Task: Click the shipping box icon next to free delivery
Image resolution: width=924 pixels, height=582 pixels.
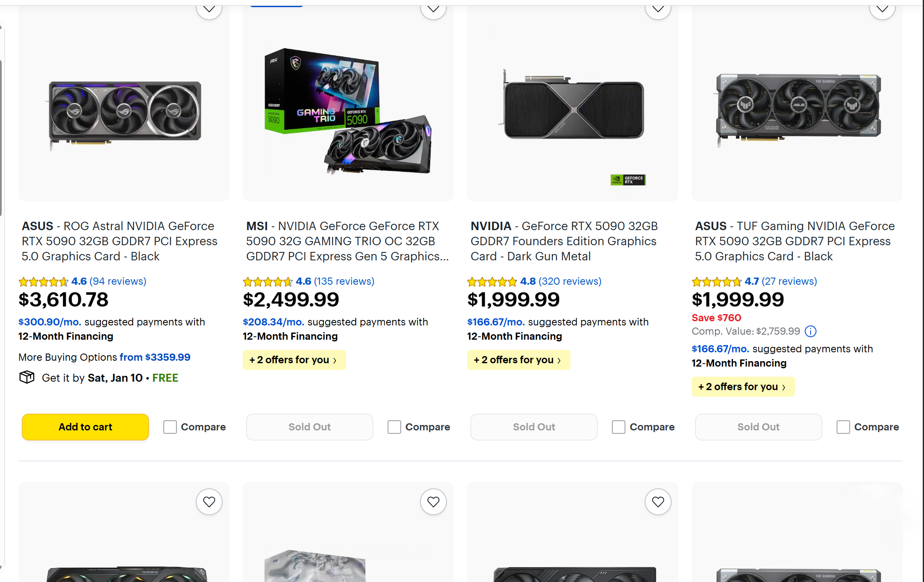Action: click(26, 377)
